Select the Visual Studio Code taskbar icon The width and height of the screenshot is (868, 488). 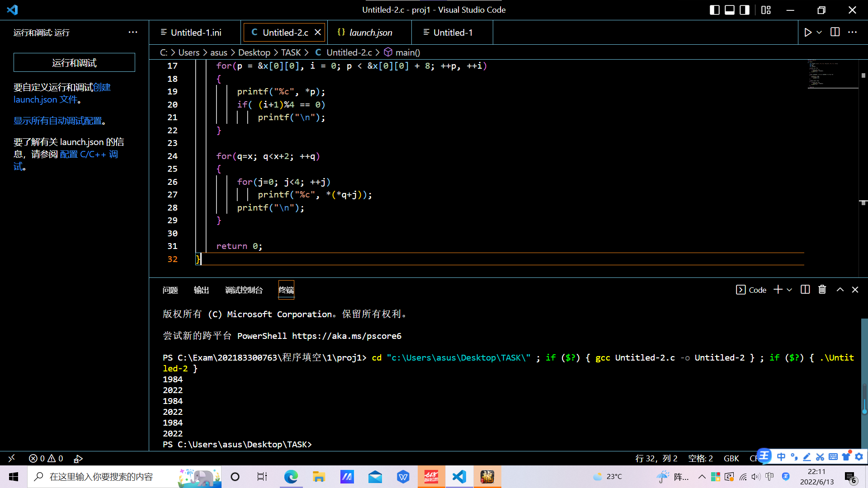(459, 477)
